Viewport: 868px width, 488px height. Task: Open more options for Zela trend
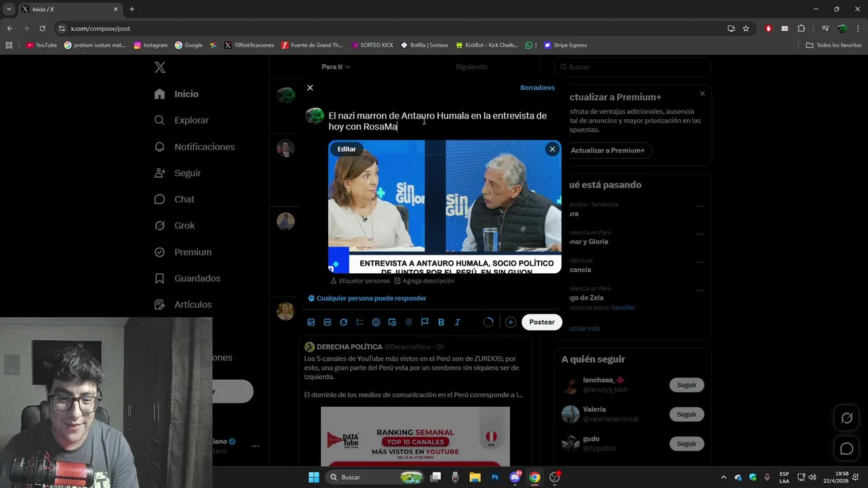click(700, 290)
